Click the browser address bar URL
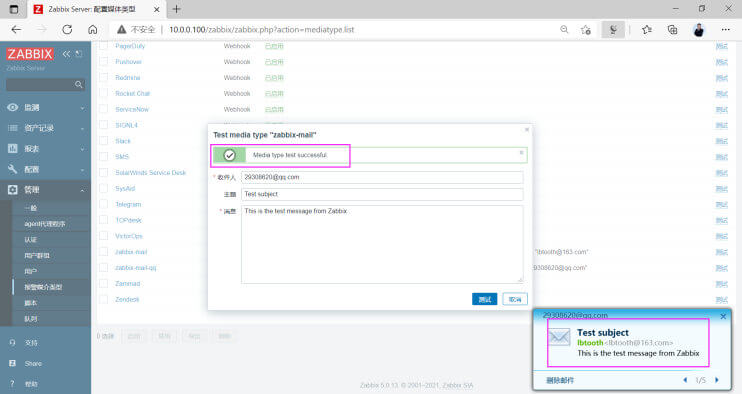 (262, 29)
